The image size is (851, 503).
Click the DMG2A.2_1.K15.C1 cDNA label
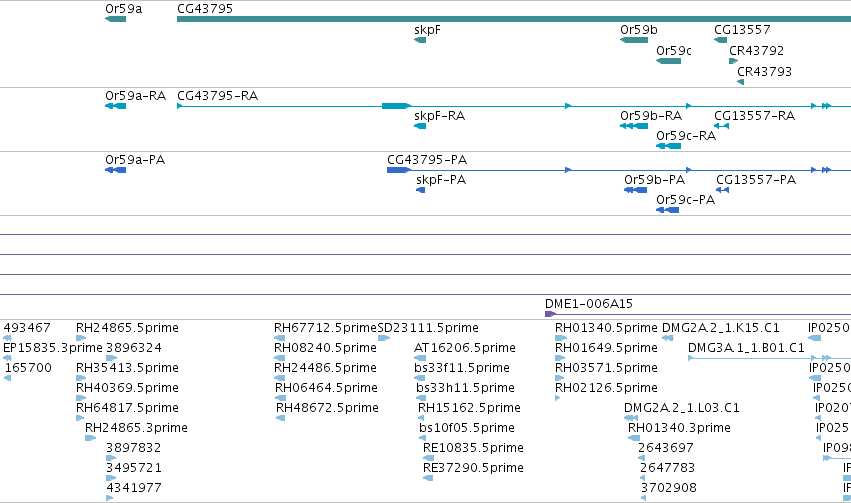[721, 328]
